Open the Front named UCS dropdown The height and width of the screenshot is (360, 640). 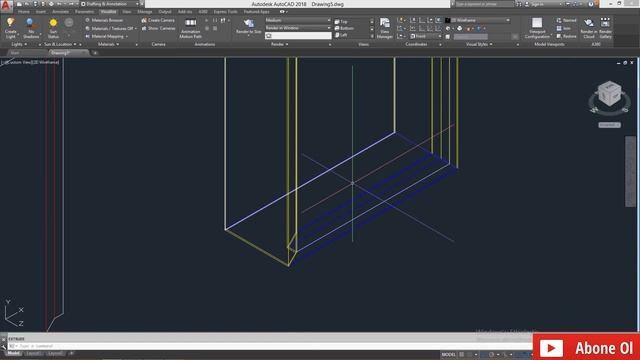click(425, 36)
